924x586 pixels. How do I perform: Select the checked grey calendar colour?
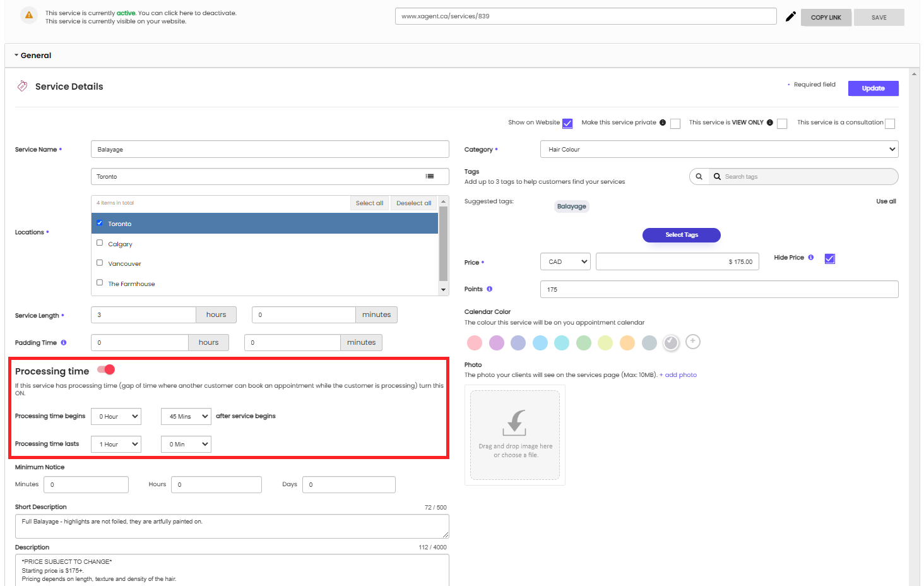(671, 343)
